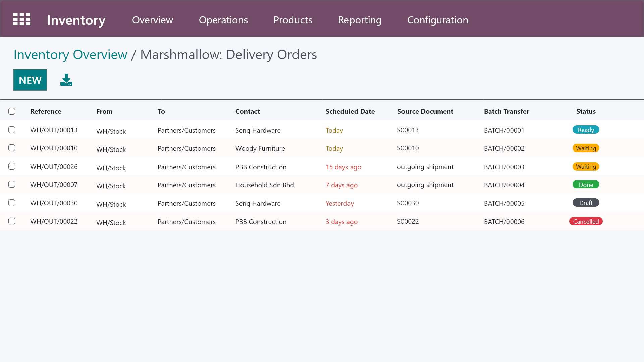The height and width of the screenshot is (362, 644).
Task: Sort by the Scheduled Date column header
Action: [350, 111]
